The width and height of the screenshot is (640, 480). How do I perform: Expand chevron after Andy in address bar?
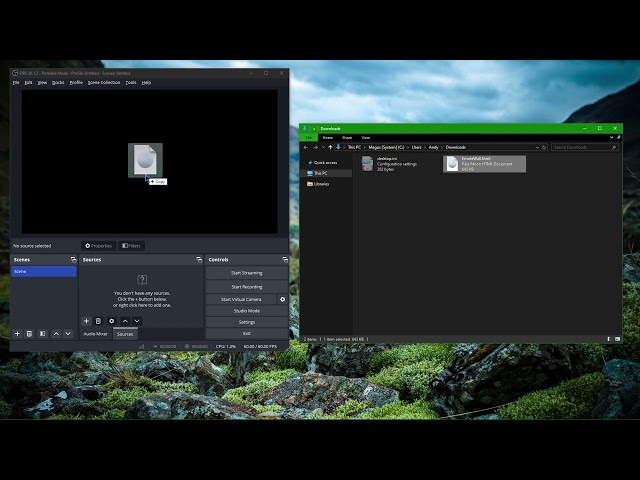coord(442,147)
